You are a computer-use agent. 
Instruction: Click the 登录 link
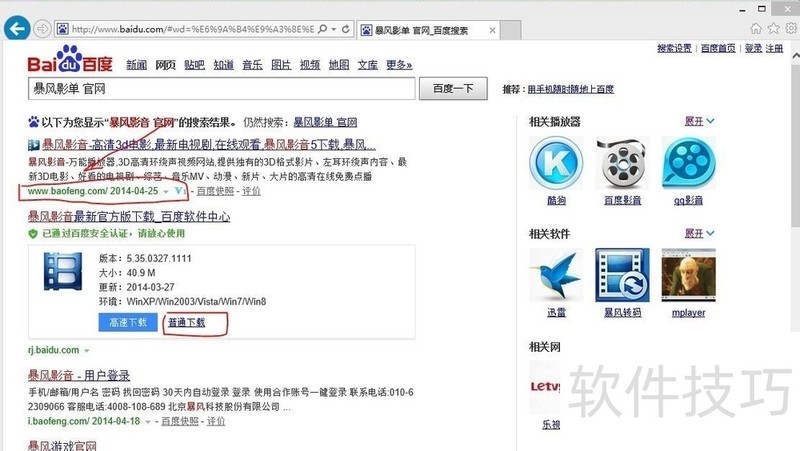753,48
